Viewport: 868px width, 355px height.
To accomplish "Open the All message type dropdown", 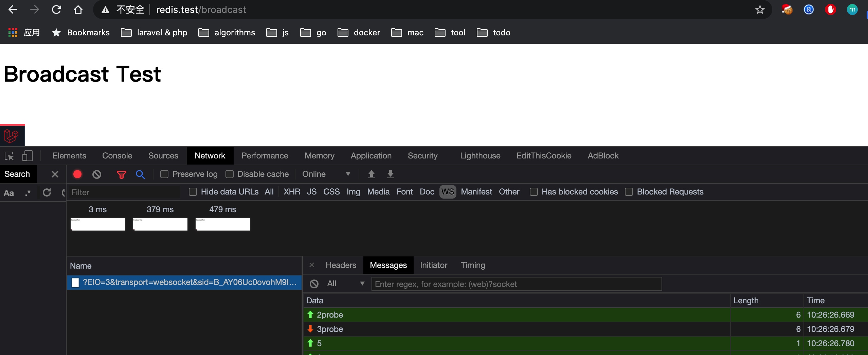I will click(x=346, y=284).
